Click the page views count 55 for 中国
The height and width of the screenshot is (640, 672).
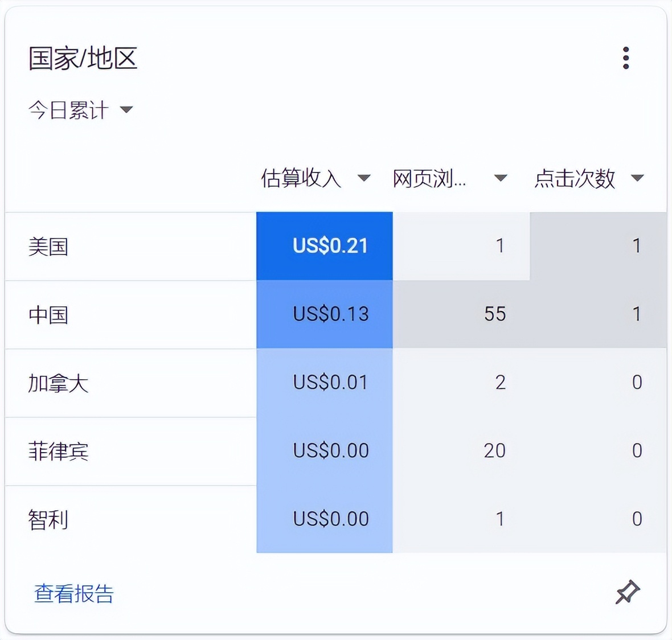click(498, 314)
